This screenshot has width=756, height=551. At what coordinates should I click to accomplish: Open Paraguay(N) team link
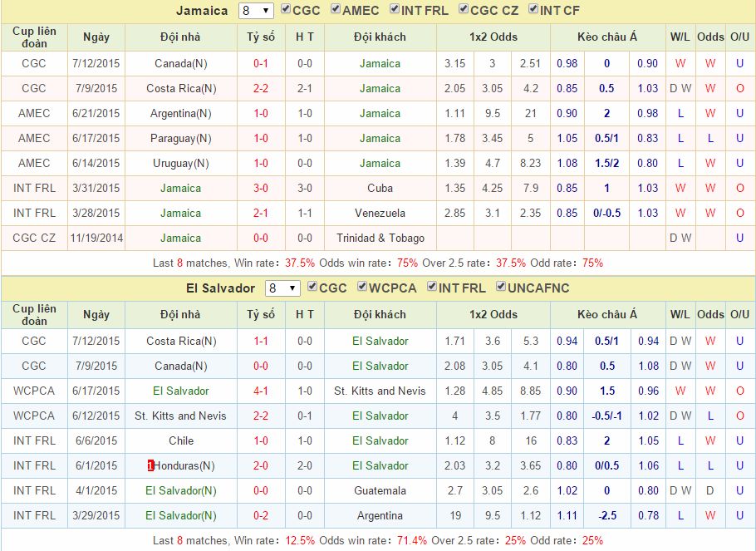pos(181,139)
